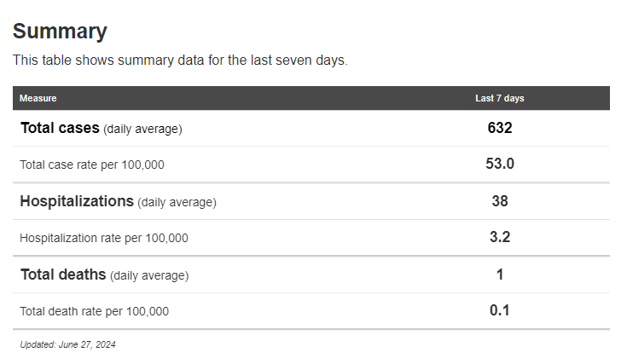
Task: Click the Summary heading
Action: [x=60, y=32]
